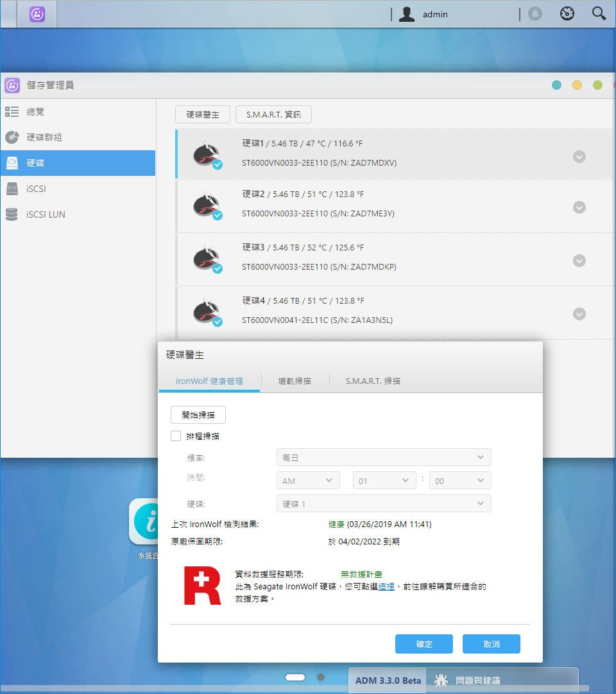Click the green window control button
Image resolution: width=616 pixels, height=694 pixels.
point(597,85)
